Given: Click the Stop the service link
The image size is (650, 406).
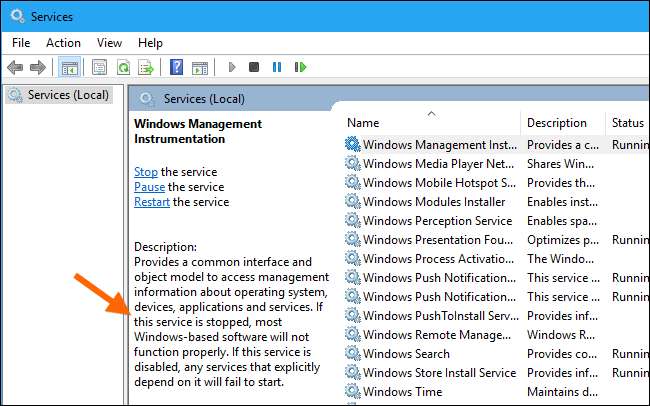Looking at the screenshot, I should (146, 172).
